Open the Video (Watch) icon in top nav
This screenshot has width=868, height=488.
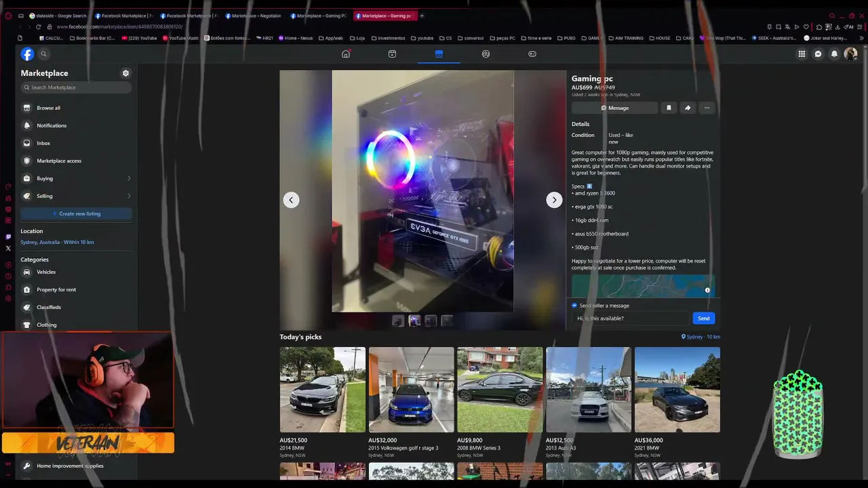tap(392, 54)
